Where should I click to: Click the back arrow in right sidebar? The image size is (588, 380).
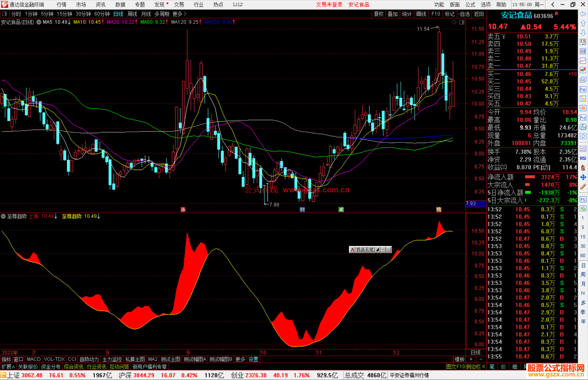(x=583, y=14)
